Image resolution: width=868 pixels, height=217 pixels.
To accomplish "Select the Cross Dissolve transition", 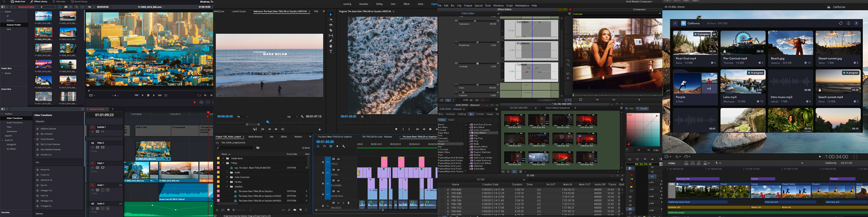I will (47, 139).
